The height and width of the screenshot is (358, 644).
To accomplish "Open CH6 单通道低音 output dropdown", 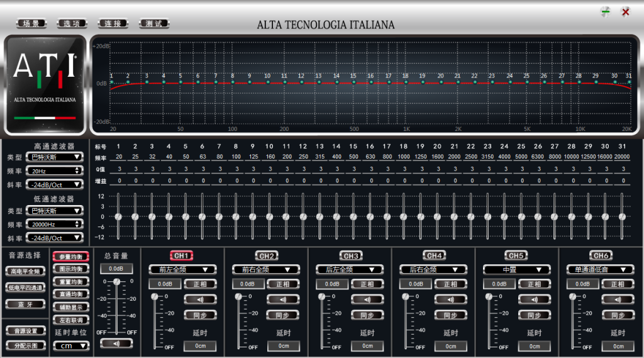I will [x=601, y=270].
